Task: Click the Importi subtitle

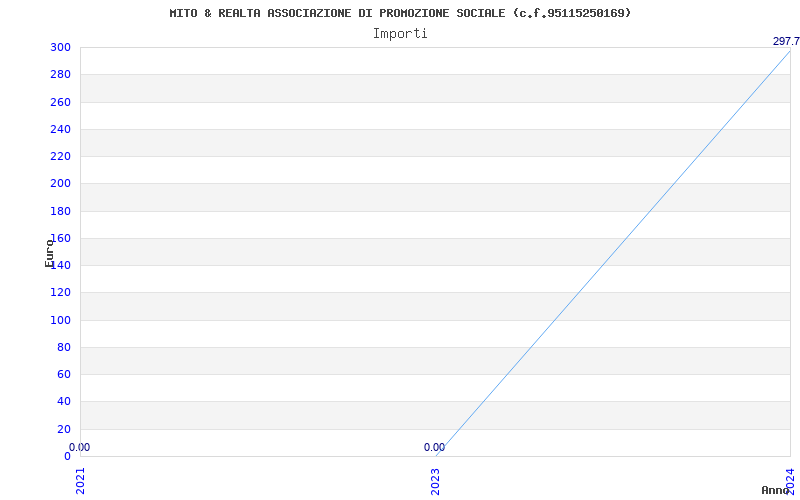Action: click(400, 34)
